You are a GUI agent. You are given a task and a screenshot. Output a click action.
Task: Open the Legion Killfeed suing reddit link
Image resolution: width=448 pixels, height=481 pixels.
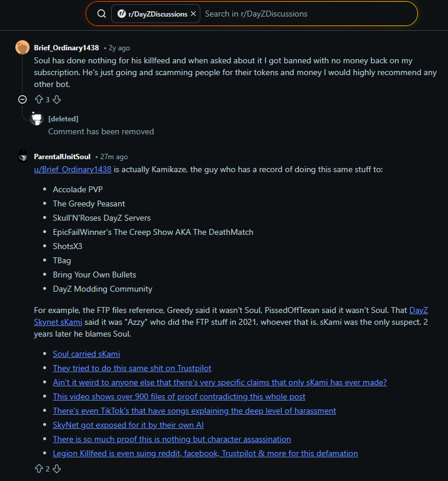click(205, 453)
